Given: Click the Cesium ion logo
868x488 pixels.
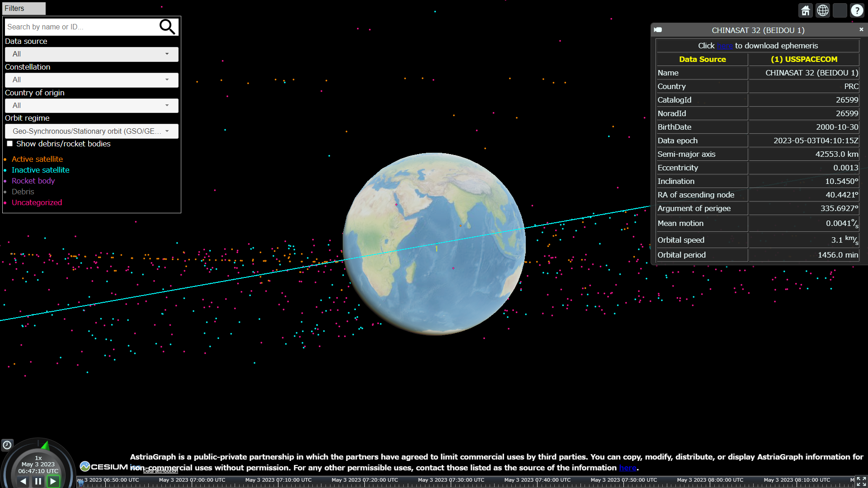Looking at the screenshot, I should coord(110,467).
